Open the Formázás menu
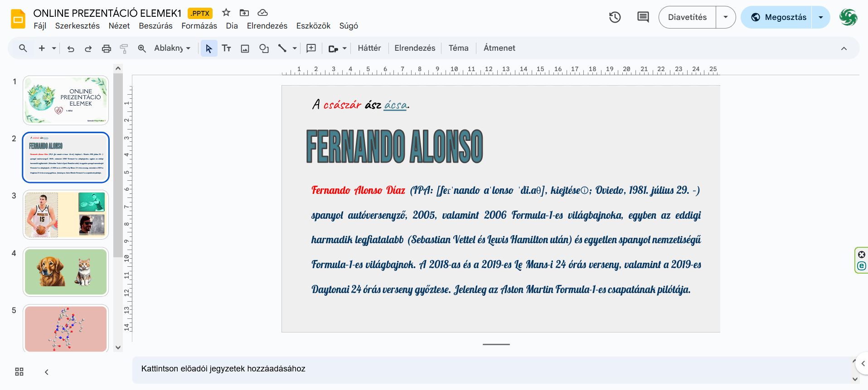The image size is (868, 390). 199,26
